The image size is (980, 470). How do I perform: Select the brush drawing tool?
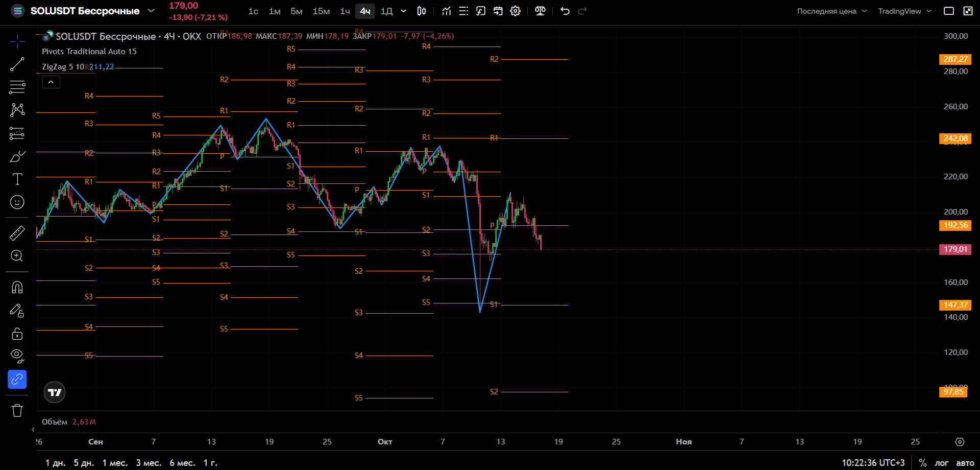[x=17, y=156]
